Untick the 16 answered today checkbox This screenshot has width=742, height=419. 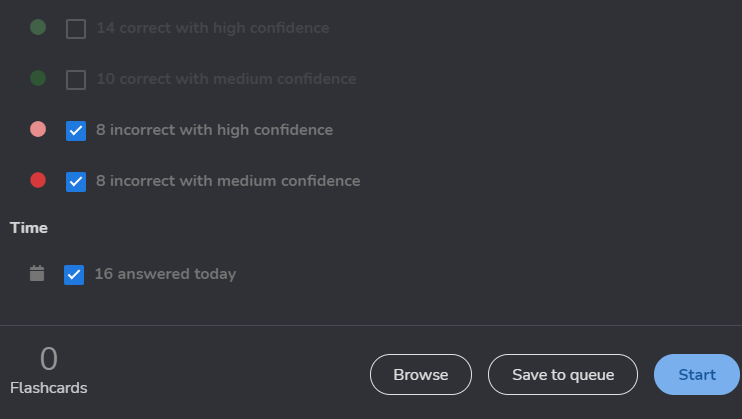[74, 274]
